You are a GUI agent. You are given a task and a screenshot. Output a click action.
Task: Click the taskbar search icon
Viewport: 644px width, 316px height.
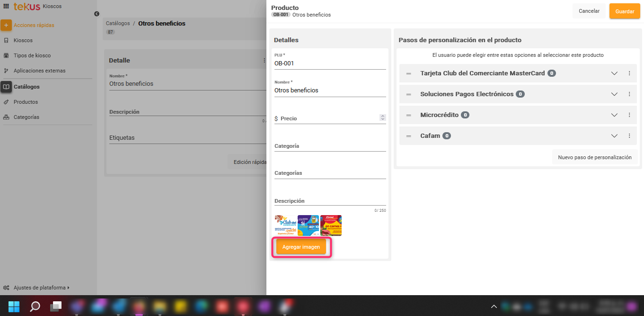[x=35, y=307]
